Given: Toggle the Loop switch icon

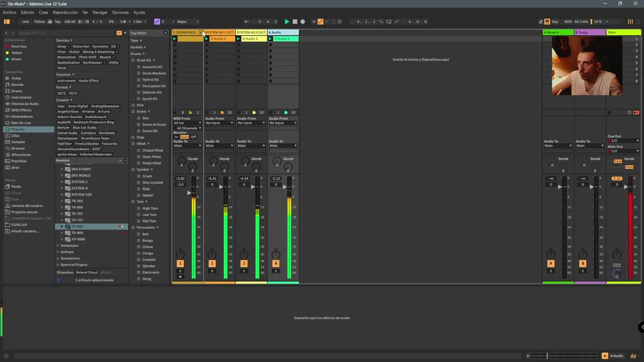Looking at the screenshot, I should [389, 22].
